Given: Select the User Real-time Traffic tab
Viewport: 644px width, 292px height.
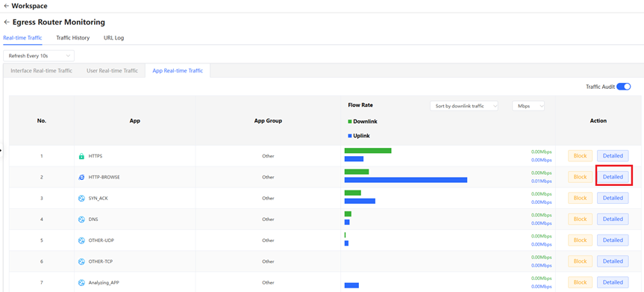Looking at the screenshot, I should coord(112,71).
